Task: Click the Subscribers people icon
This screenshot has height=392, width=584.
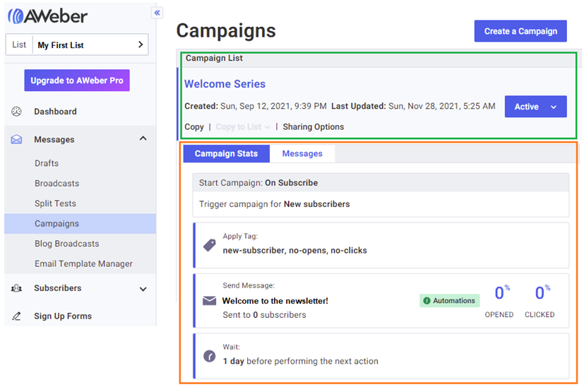Action: tap(16, 288)
